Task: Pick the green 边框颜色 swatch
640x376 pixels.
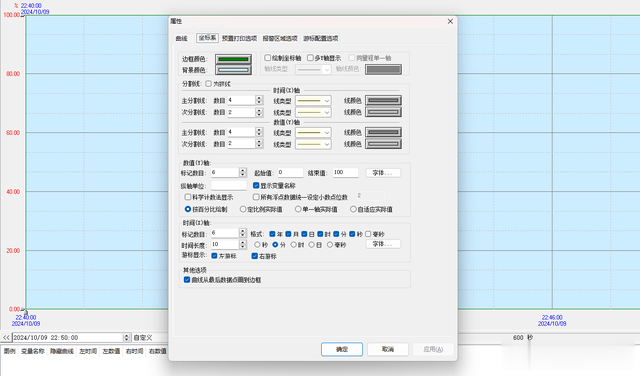Action: 233,59
